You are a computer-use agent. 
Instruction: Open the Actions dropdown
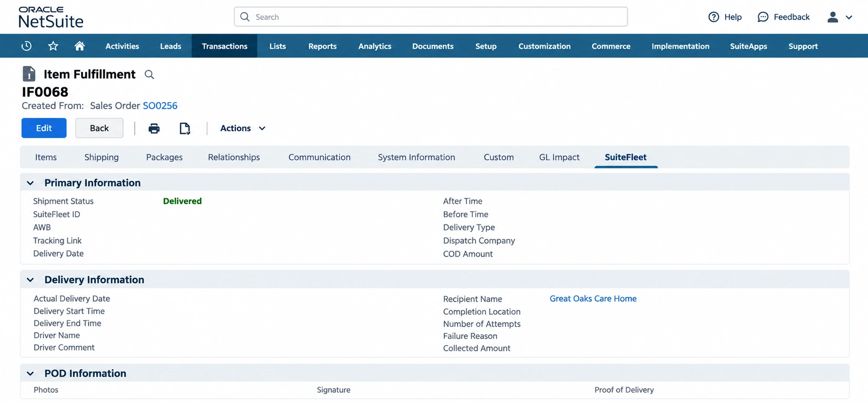[x=243, y=128]
